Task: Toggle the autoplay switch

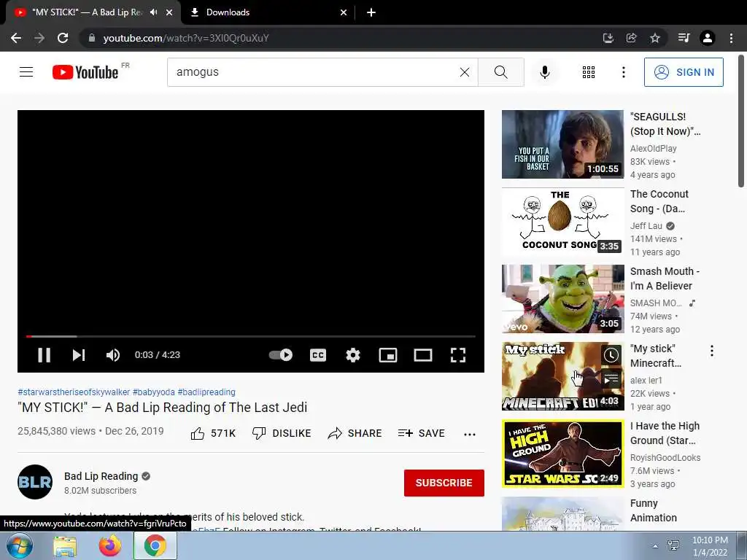Action: pos(281,355)
